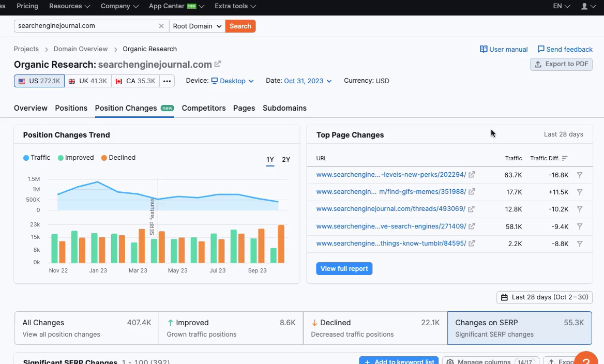Select the Position Changes tab
The image size is (604, 364).
pyautogui.click(x=134, y=108)
